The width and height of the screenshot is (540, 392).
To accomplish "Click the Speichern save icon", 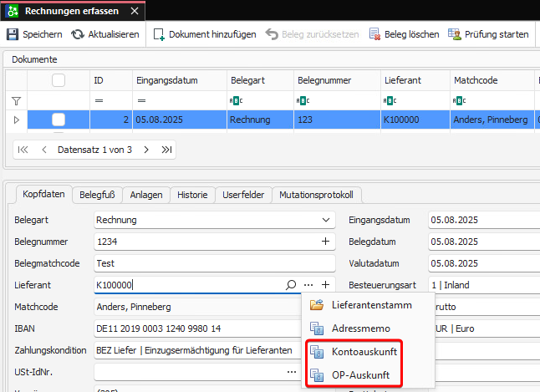I will coord(13,34).
